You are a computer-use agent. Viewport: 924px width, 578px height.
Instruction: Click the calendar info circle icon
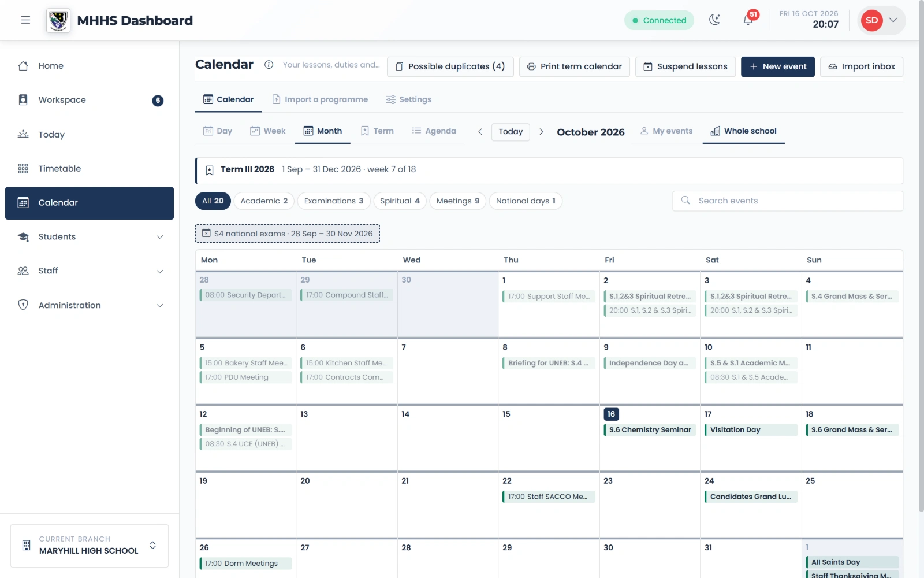click(x=269, y=65)
